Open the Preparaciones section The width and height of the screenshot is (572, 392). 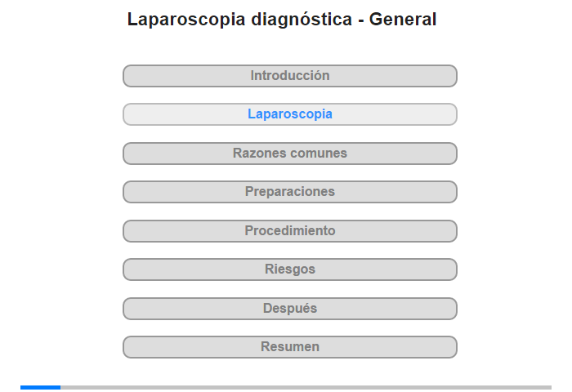(289, 192)
